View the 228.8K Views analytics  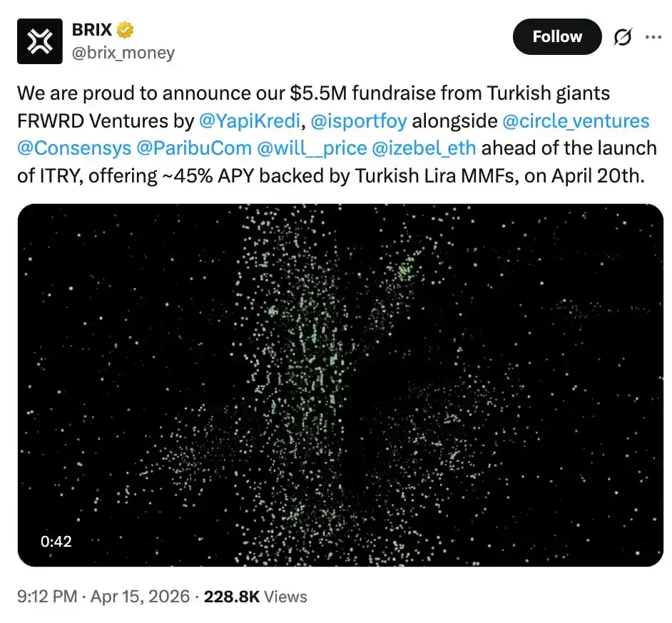coord(255,596)
